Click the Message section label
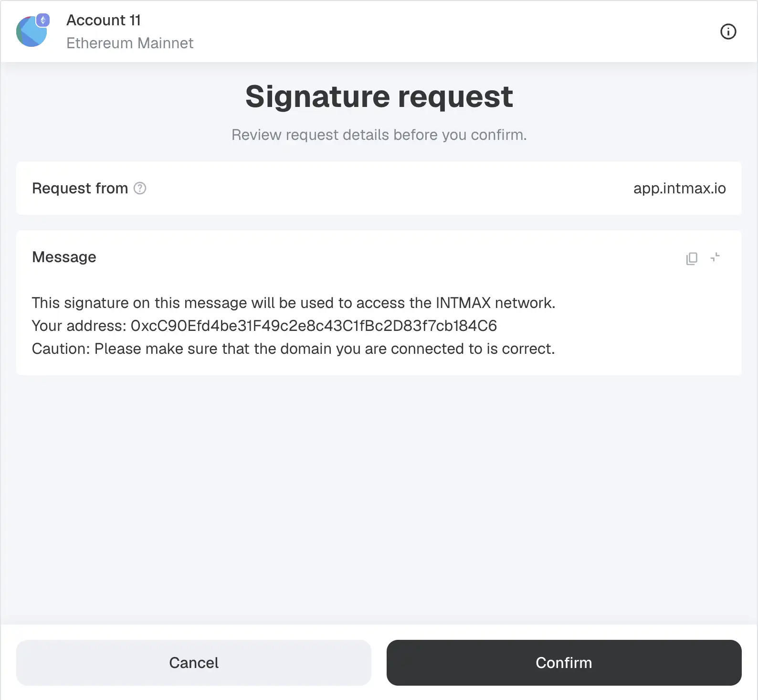 pyautogui.click(x=64, y=257)
